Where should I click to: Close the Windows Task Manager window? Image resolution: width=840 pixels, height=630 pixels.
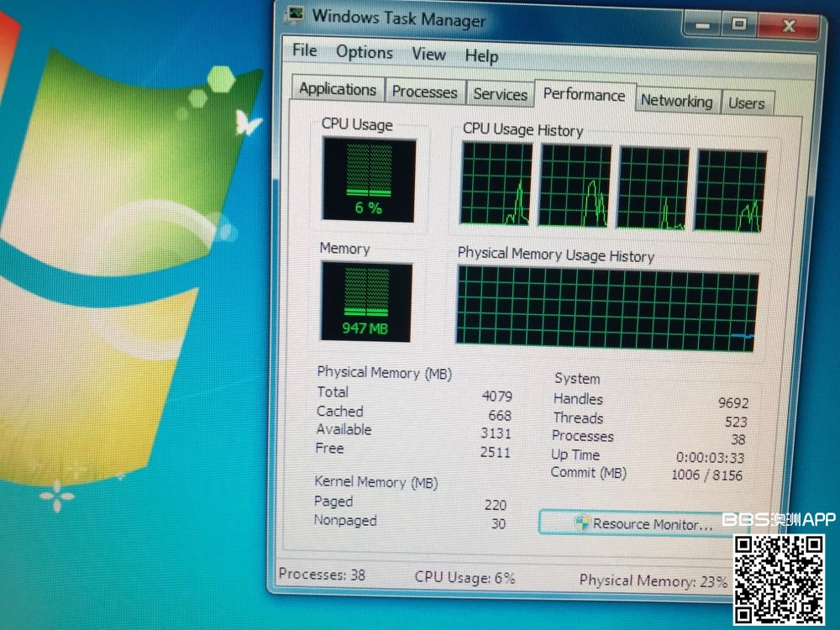[x=787, y=26]
